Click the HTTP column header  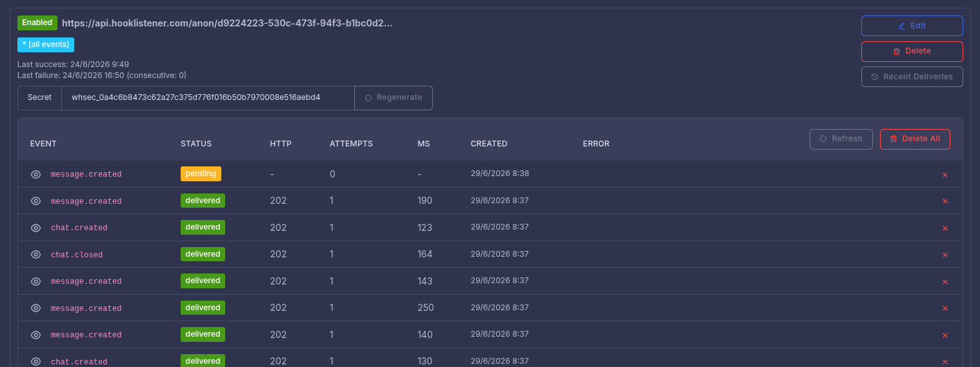tap(281, 144)
